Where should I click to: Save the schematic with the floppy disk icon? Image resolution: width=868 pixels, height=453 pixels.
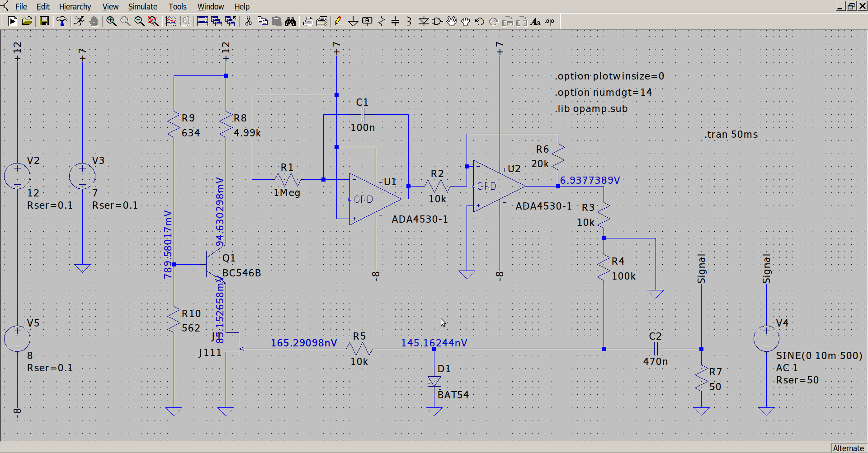click(44, 21)
